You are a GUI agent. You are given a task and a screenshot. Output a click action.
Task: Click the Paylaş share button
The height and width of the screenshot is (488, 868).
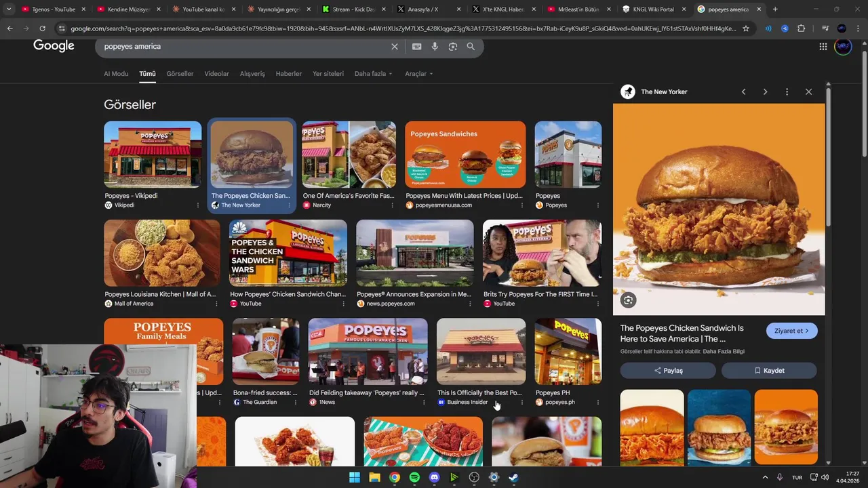point(668,371)
